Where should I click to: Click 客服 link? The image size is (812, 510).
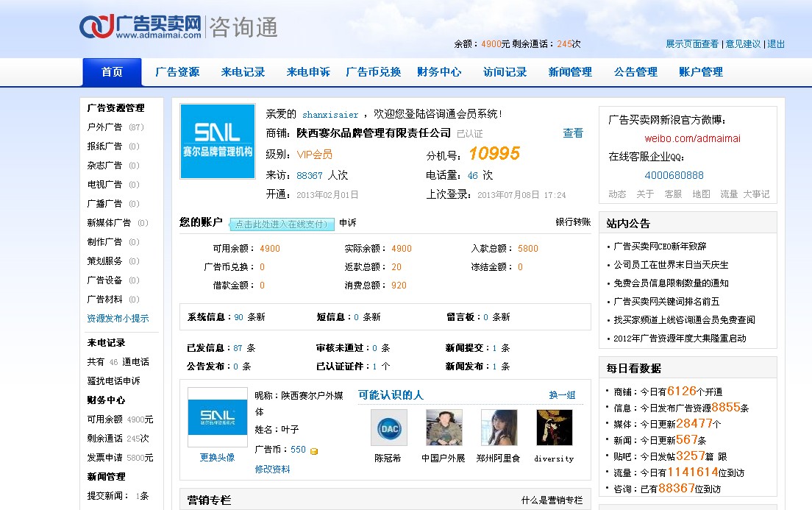(673, 194)
